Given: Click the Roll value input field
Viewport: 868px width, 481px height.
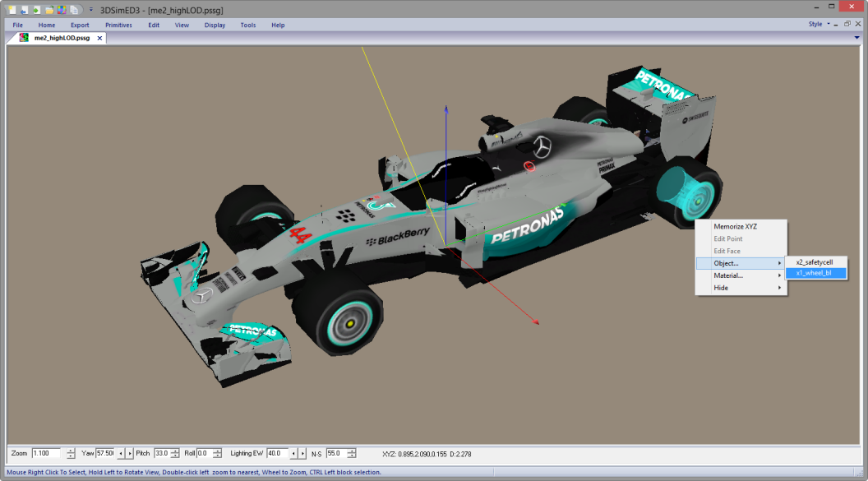Looking at the screenshot, I should point(205,453).
